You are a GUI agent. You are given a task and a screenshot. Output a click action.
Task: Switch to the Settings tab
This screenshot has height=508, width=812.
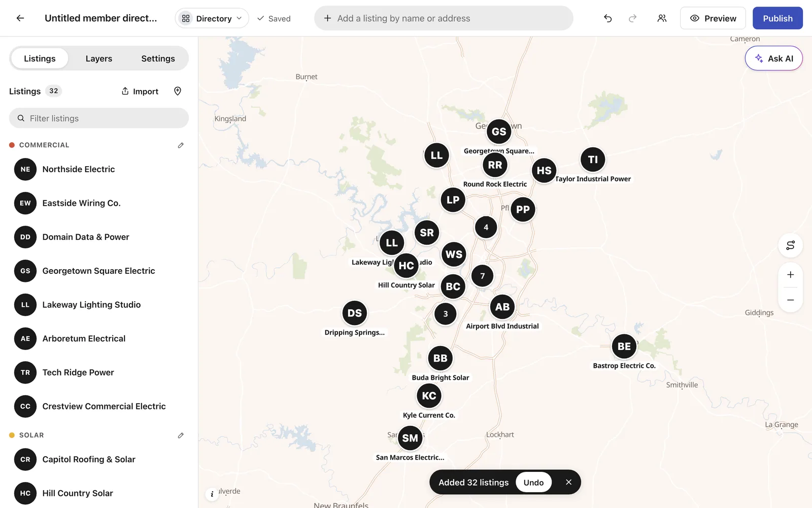pos(158,58)
